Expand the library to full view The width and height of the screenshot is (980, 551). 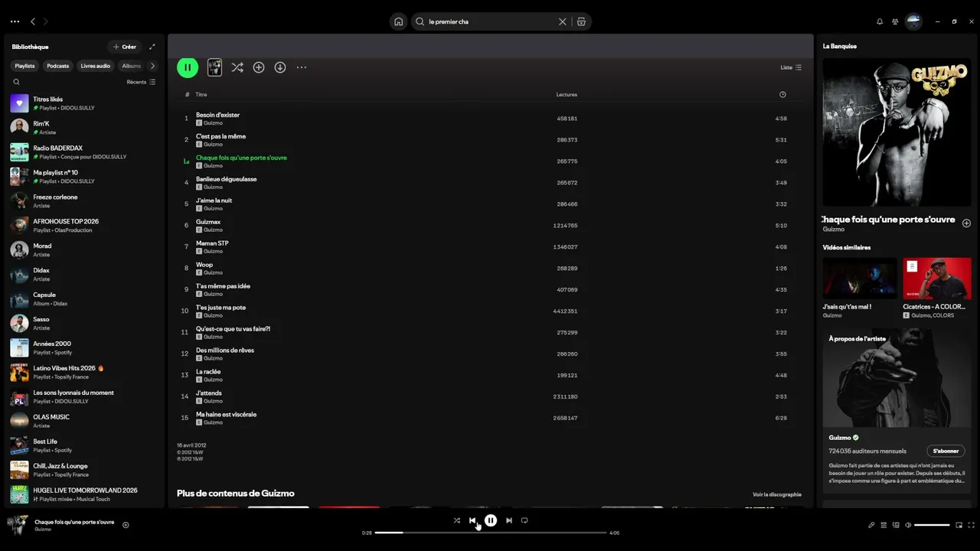point(152,47)
